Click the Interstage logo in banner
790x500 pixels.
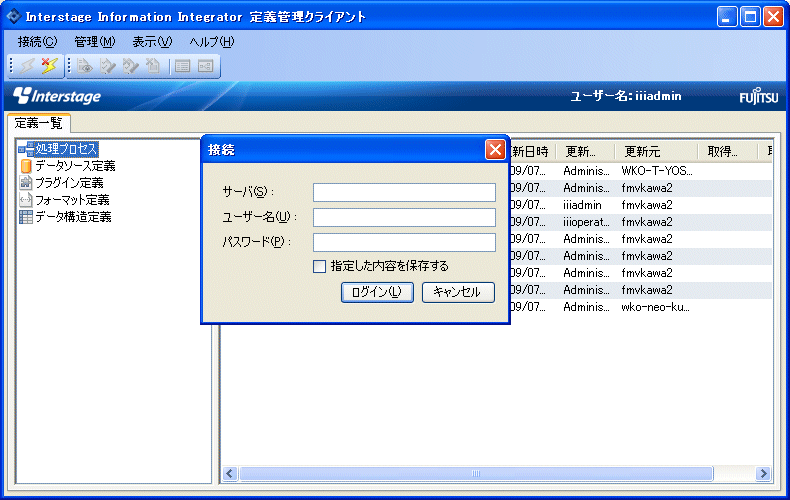(57, 96)
